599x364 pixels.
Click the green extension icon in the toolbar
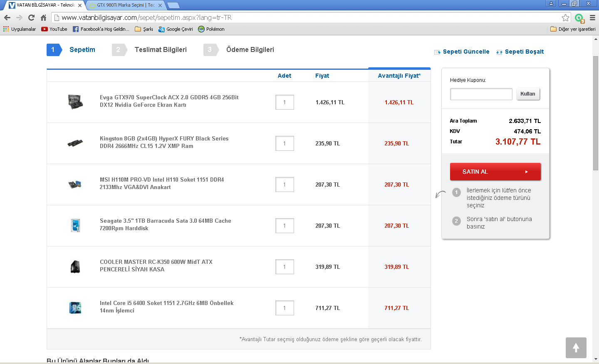coord(579,18)
